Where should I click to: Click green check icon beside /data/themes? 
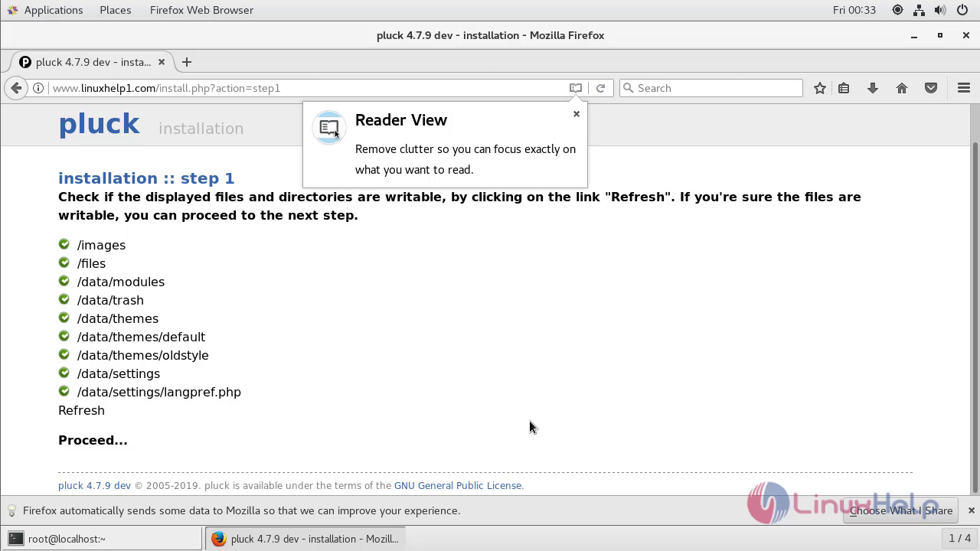pos(64,318)
